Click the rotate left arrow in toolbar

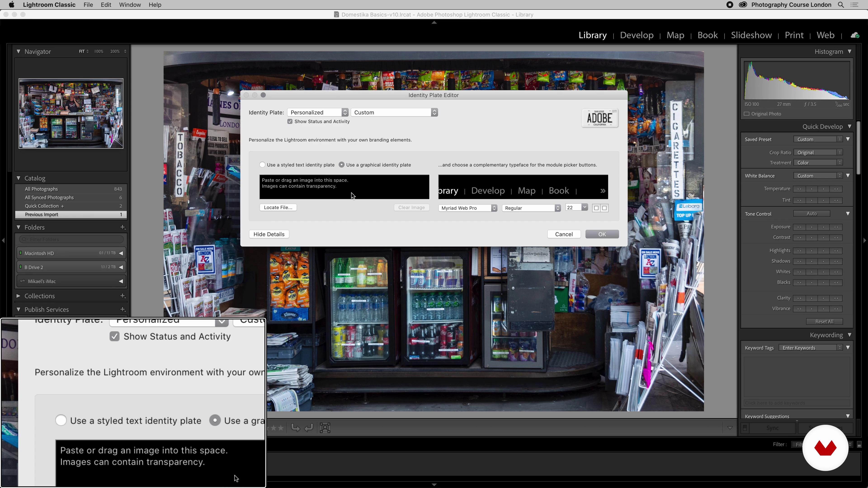(295, 428)
